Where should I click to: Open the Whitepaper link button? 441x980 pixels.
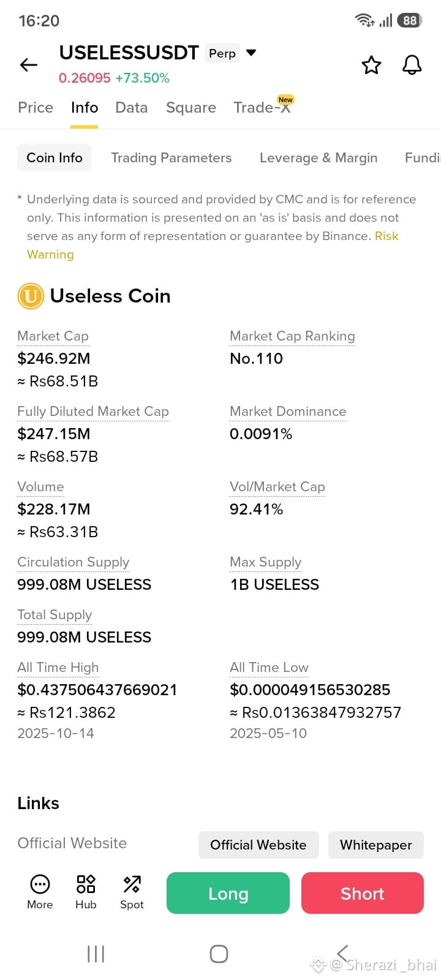point(376,845)
